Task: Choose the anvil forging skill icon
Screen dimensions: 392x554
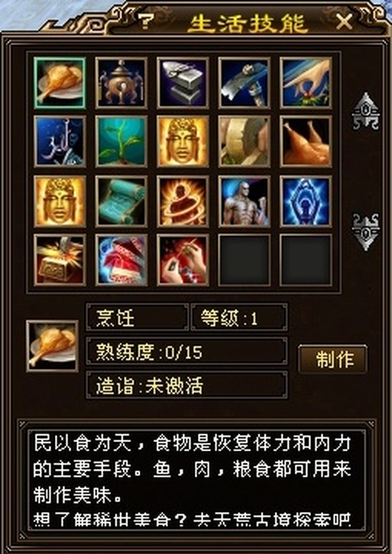Action: [x=183, y=82]
